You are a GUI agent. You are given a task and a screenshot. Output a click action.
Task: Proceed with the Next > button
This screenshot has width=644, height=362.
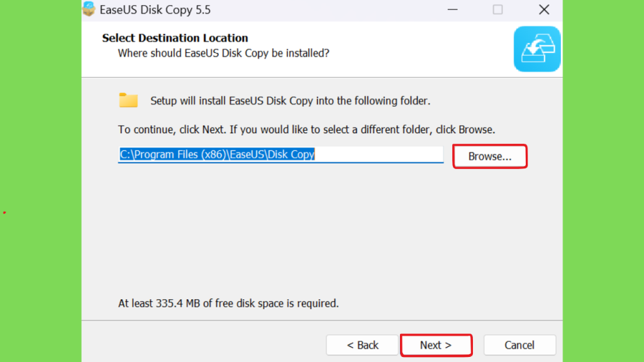coord(436,345)
